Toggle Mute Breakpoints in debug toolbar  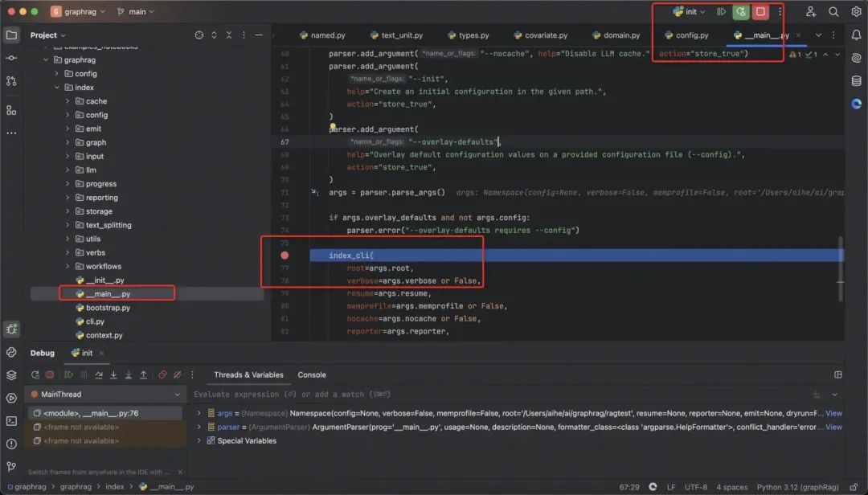point(178,374)
